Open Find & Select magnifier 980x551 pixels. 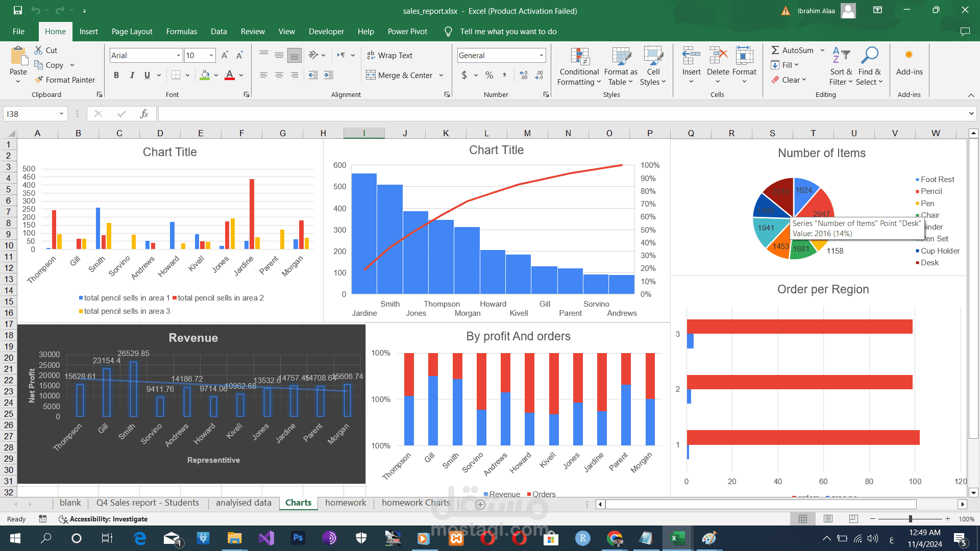point(870,66)
